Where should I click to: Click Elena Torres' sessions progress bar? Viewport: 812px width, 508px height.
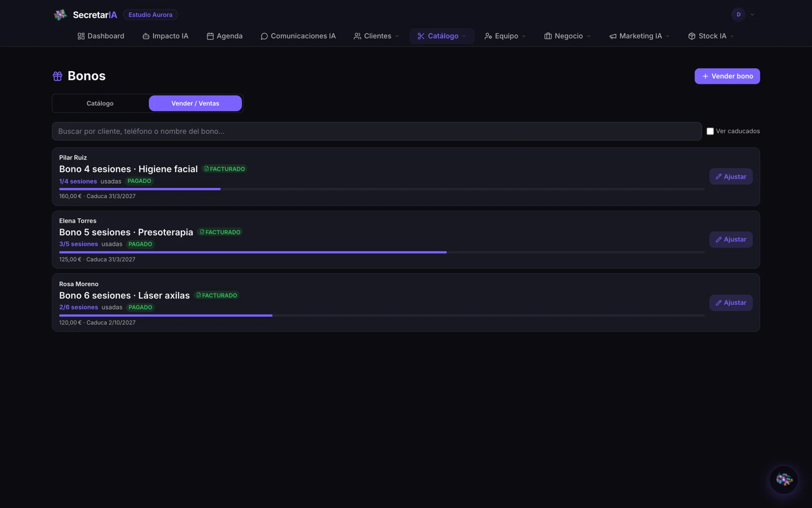[382, 252]
